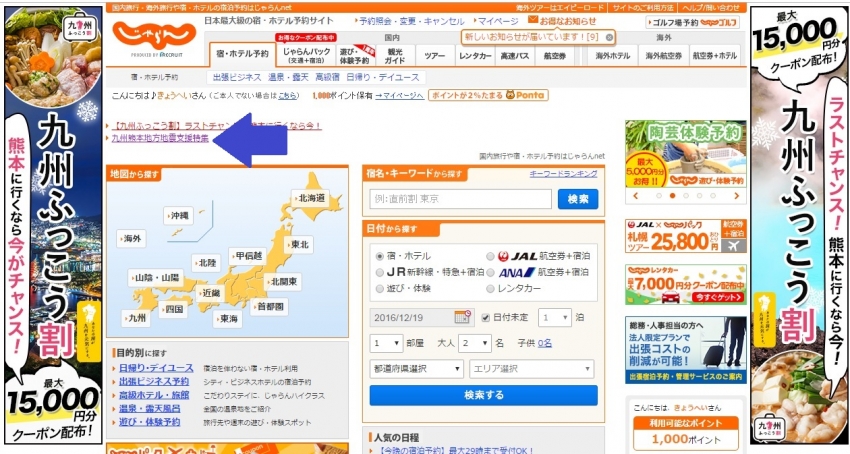Image resolution: width=850 pixels, height=454 pixels.
Task: Open the Ponta points banner
Action: [488, 95]
